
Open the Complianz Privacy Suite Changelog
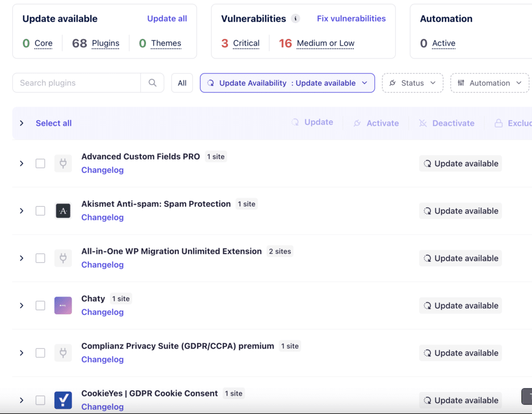pos(102,359)
